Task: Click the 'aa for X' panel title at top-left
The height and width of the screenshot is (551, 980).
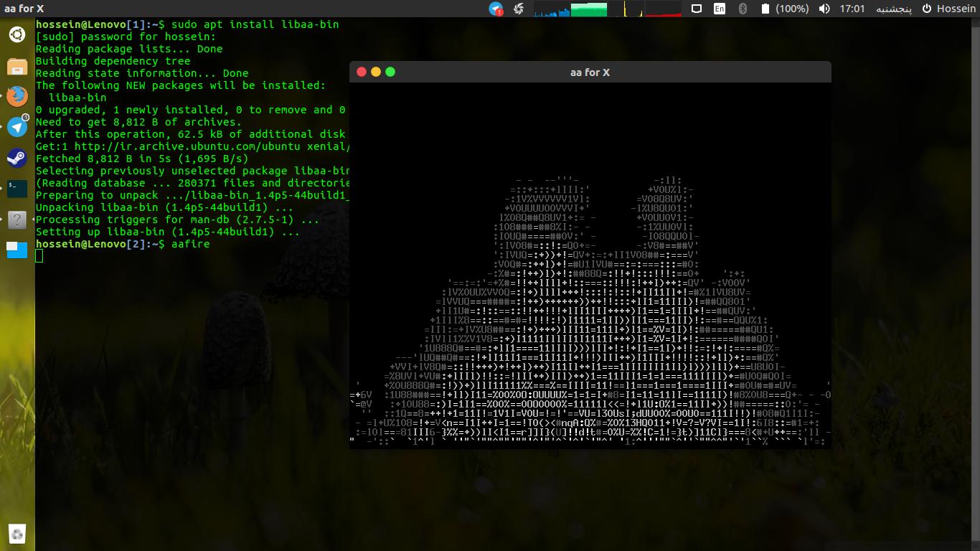Action: pyautogui.click(x=24, y=9)
